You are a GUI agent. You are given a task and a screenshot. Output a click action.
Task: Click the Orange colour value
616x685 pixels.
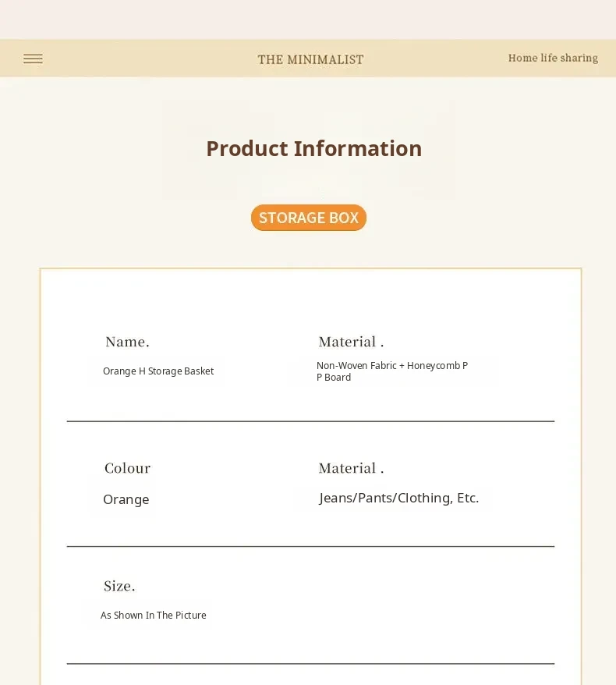click(x=126, y=499)
